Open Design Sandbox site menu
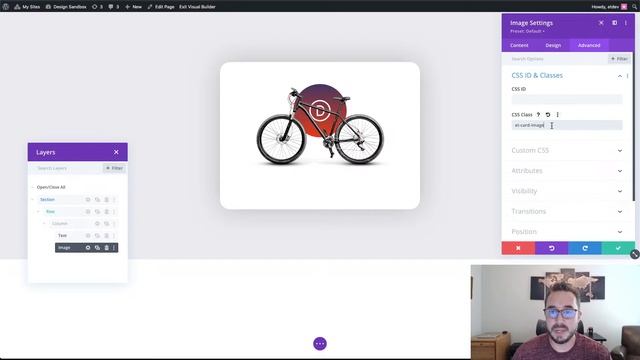The height and width of the screenshot is (360, 640). (x=66, y=7)
